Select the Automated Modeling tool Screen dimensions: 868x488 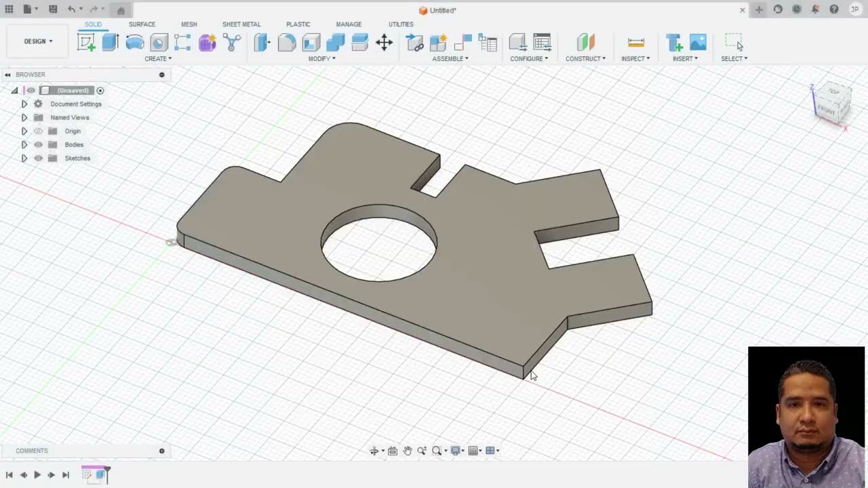pos(231,43)
